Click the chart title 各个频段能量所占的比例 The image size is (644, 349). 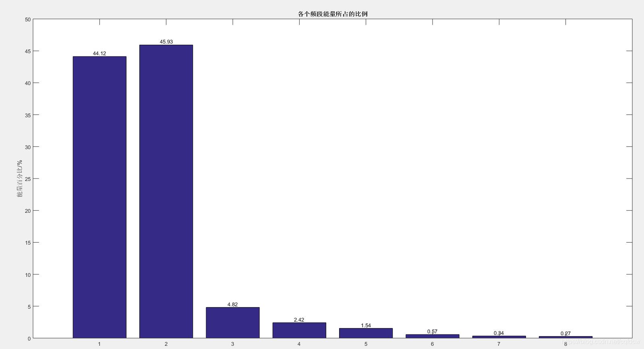pyautogui.click(x=333, y=14)
